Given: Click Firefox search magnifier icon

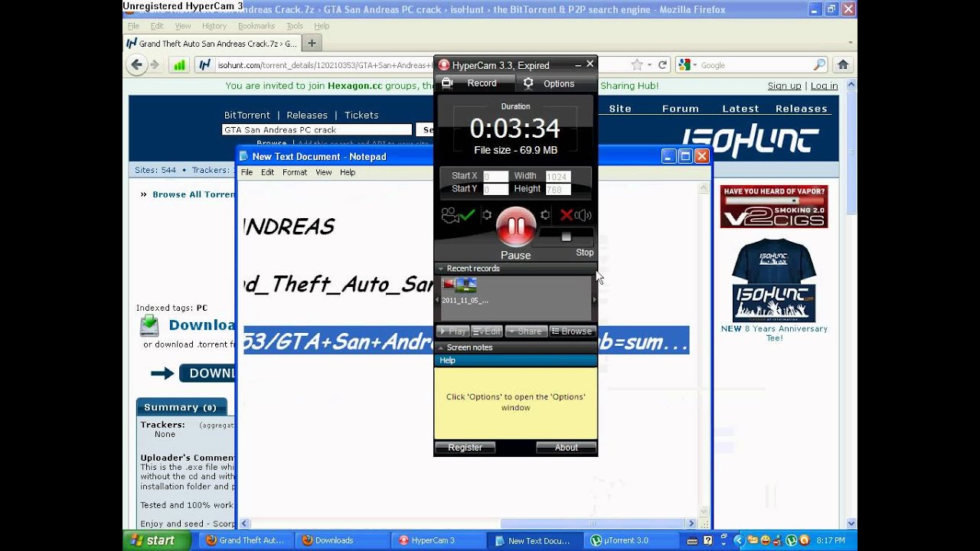Looking at the screenshot, I should tap(819, 65).
